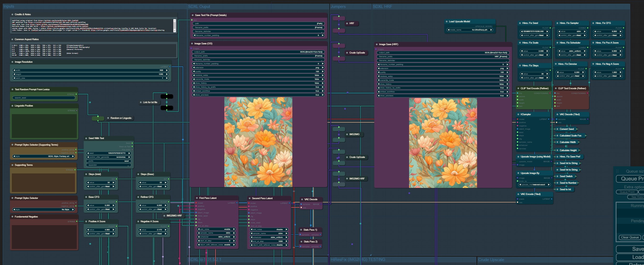Screen dimensions: 644x265
Task: Toggle show_history in Image Save (OG)
Action: point(259,83)
